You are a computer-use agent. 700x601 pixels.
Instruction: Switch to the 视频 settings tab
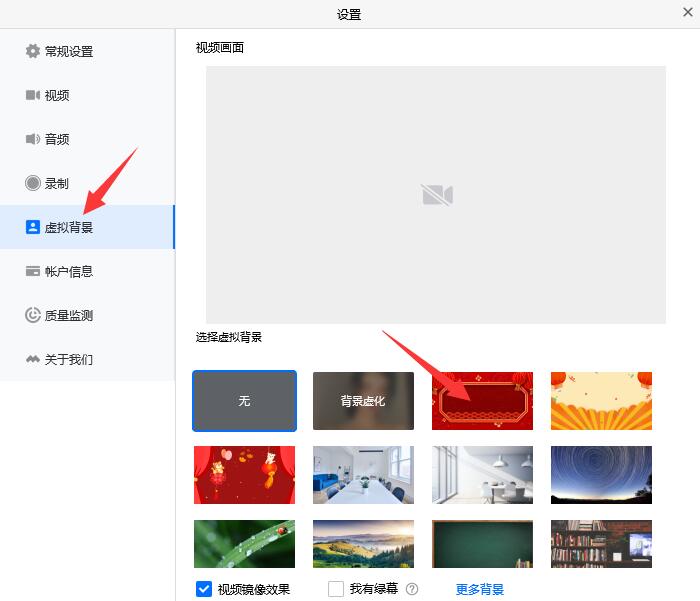(87, 95)
